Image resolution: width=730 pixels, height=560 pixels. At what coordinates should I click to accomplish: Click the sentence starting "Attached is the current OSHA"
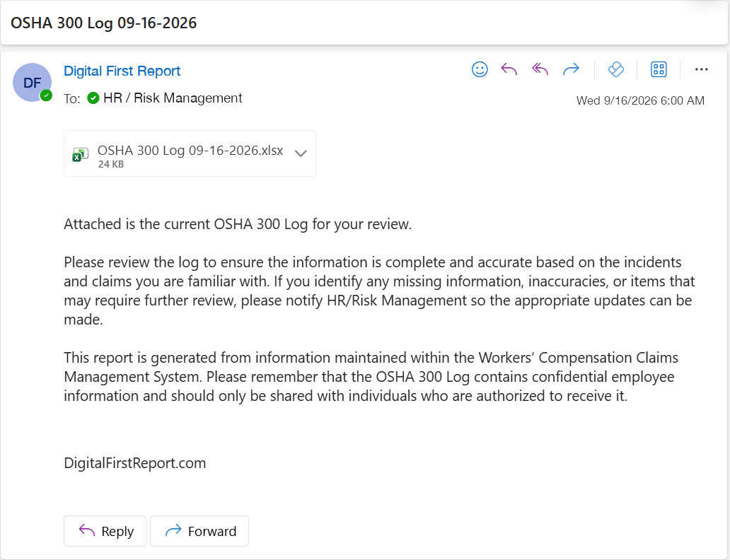pyautogui.click(x=238, y=224)
